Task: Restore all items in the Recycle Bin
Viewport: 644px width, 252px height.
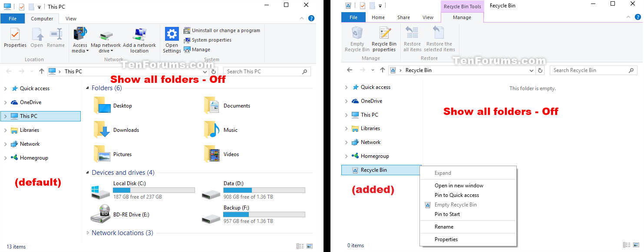Action: point(412,39)
